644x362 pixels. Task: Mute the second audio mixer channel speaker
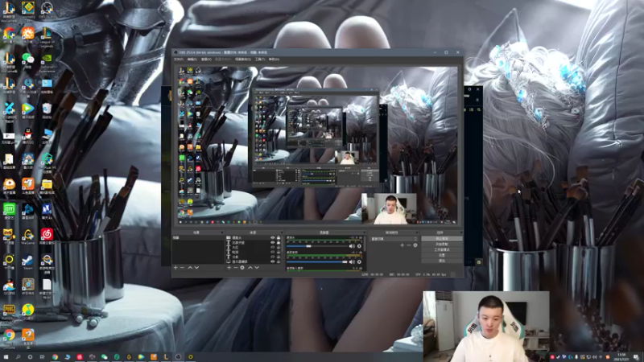tap(352, 262)
